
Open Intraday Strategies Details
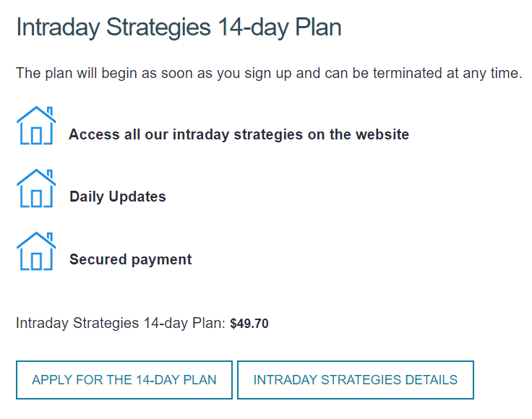355,380
